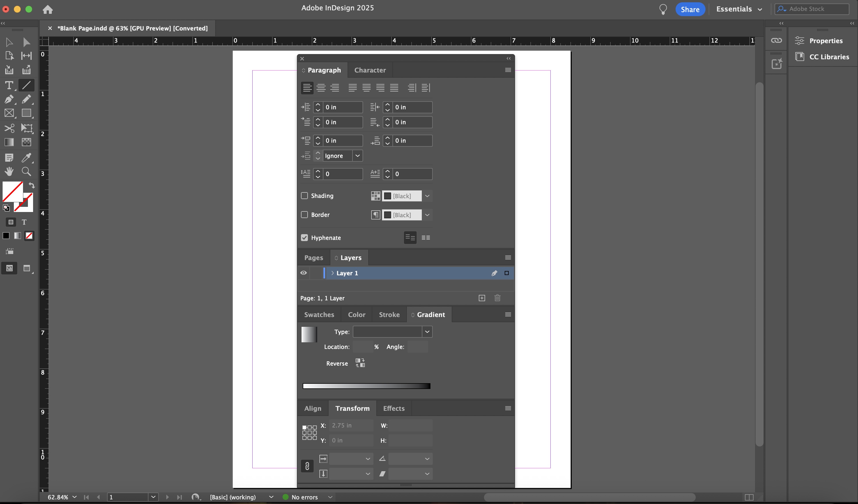Enable the Shading checkbox
The height and width of the screenshot is (504, 858).
coord(304,196)
